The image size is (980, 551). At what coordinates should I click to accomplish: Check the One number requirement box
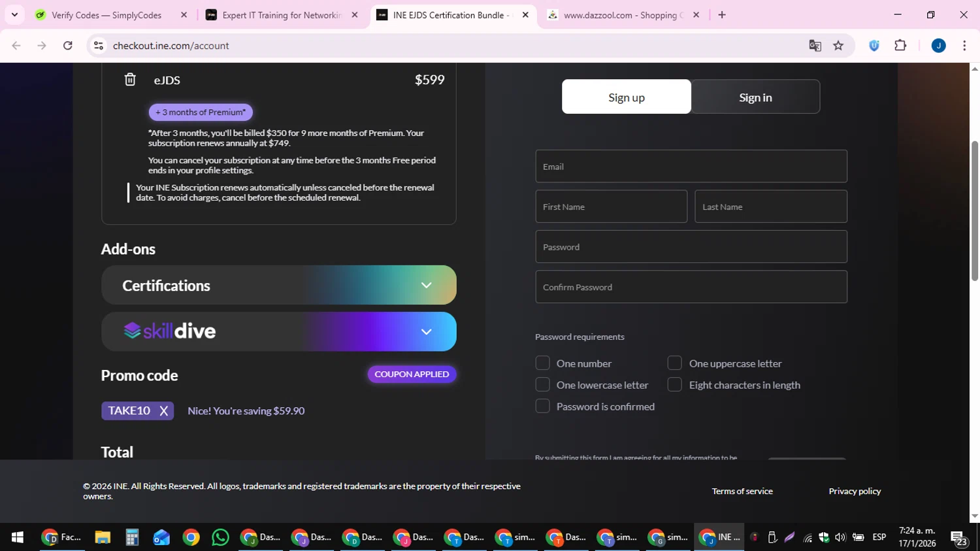tap(542, 363)
